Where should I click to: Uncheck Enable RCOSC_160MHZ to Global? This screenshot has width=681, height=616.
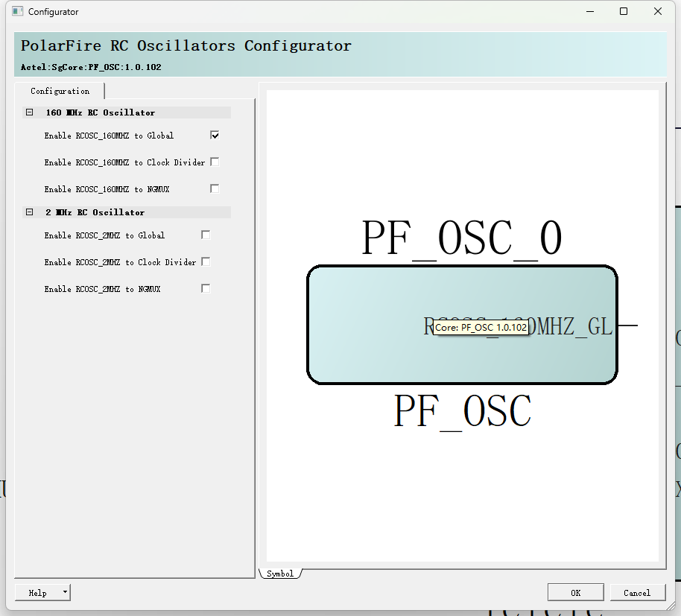pyautogui.click(x=215, y=136)
